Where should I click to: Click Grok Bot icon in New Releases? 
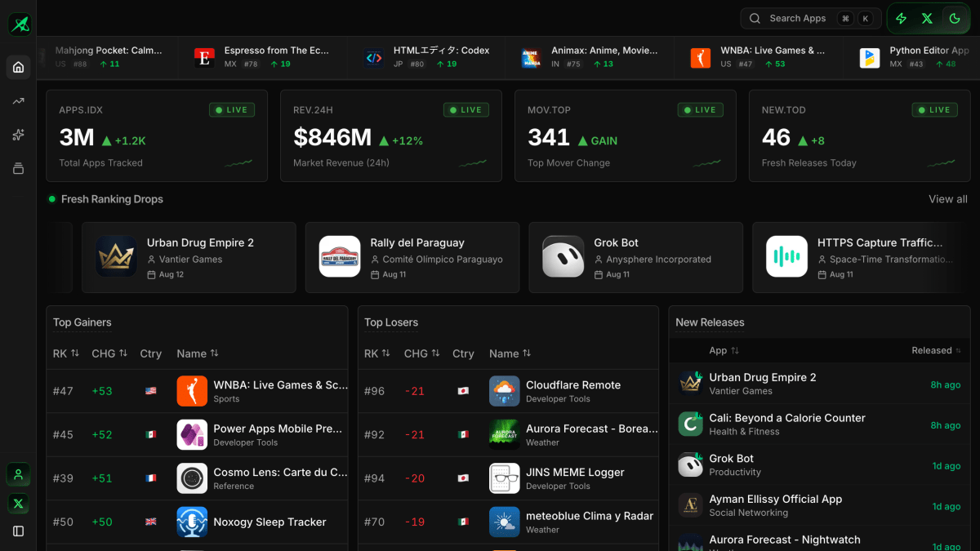pos(691,464)
